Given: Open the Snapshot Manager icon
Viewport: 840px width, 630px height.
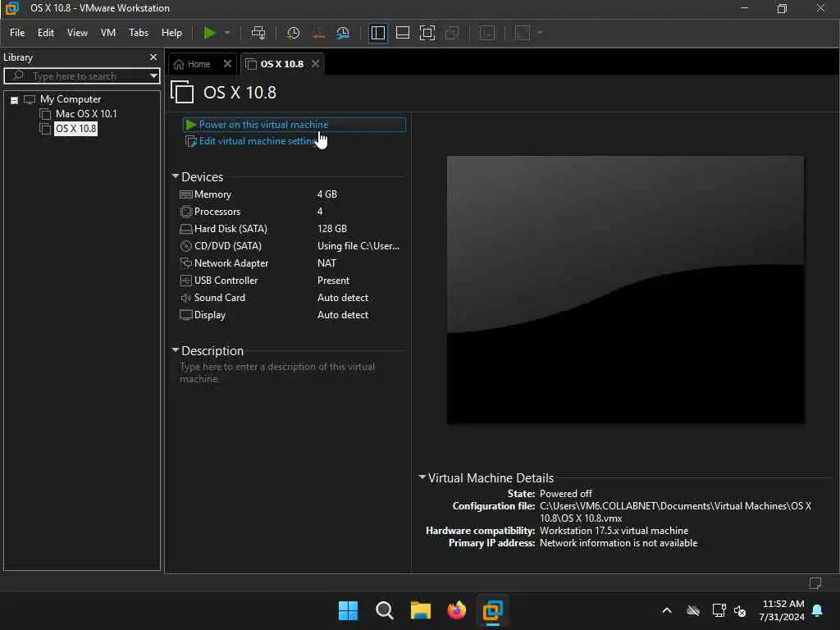Looking at the screenshot, I should tap(344, 33).
